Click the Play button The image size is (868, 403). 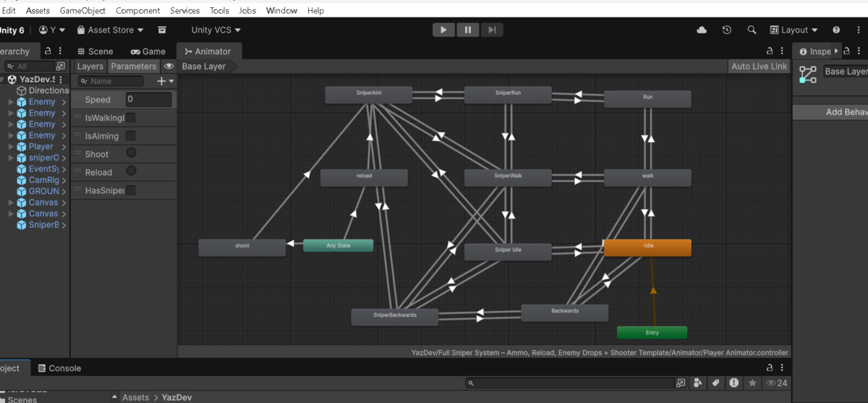click(x=443, y=30)
